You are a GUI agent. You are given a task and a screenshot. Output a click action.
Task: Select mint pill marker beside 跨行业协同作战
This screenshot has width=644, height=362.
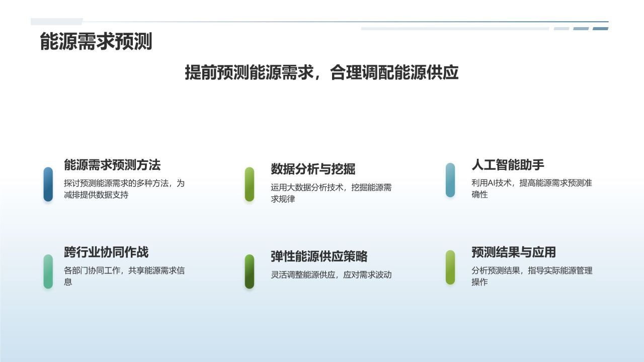[x=48, y=271]
